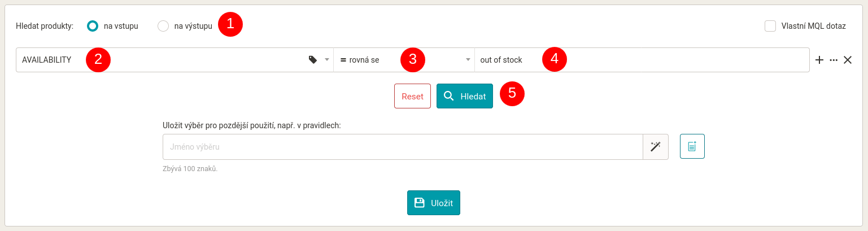Add another condition with the plus icon
Viewport: 868px width, 231px height.
point(819,60)
